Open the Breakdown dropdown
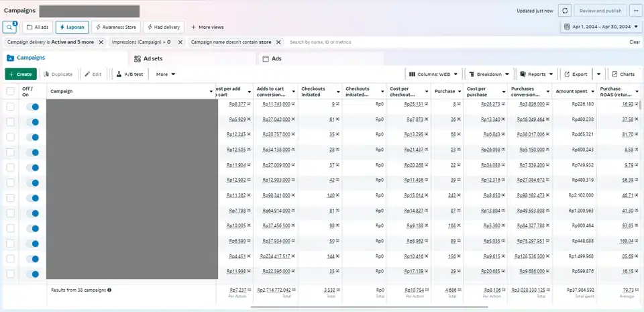The width and height of the screenshot is (644, 312). click(x=489, y=74)
